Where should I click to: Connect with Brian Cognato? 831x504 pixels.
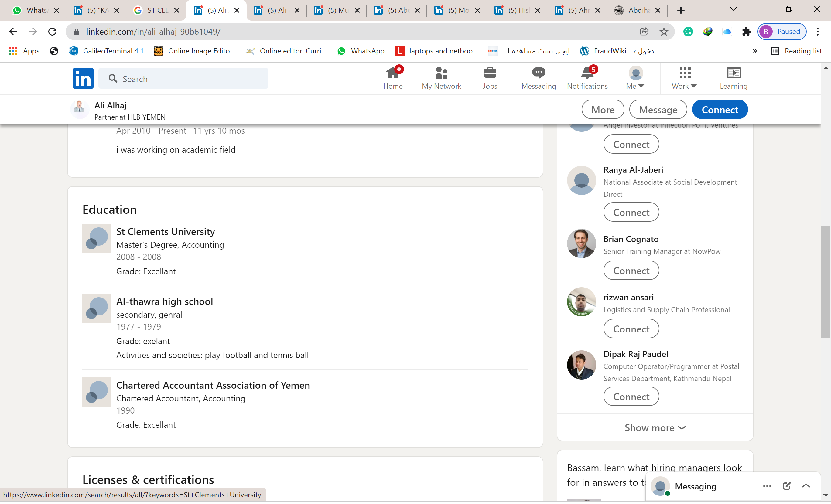(x=631, y=271)
